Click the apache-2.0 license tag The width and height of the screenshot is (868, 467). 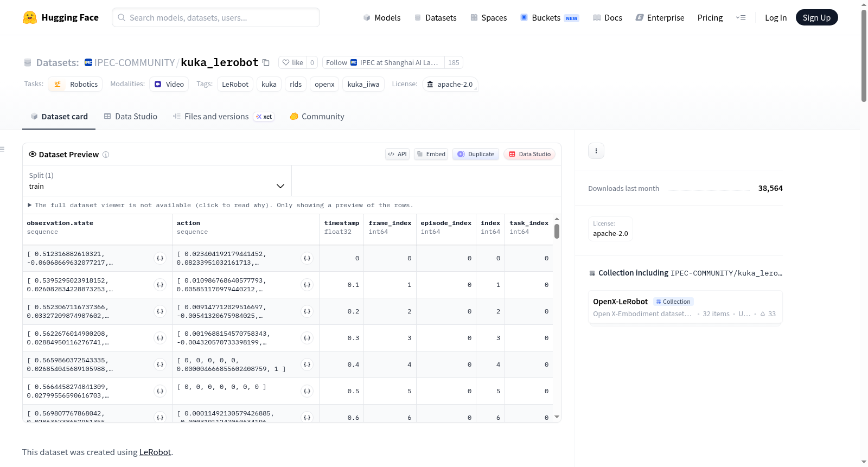point(450,84)
